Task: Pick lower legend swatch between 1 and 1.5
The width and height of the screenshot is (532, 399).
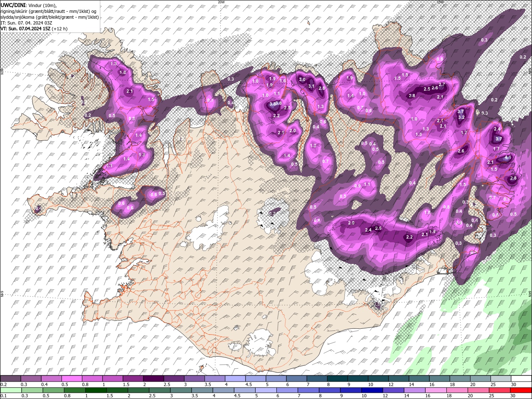Action: pyautogui.click(x=96, y=390)
